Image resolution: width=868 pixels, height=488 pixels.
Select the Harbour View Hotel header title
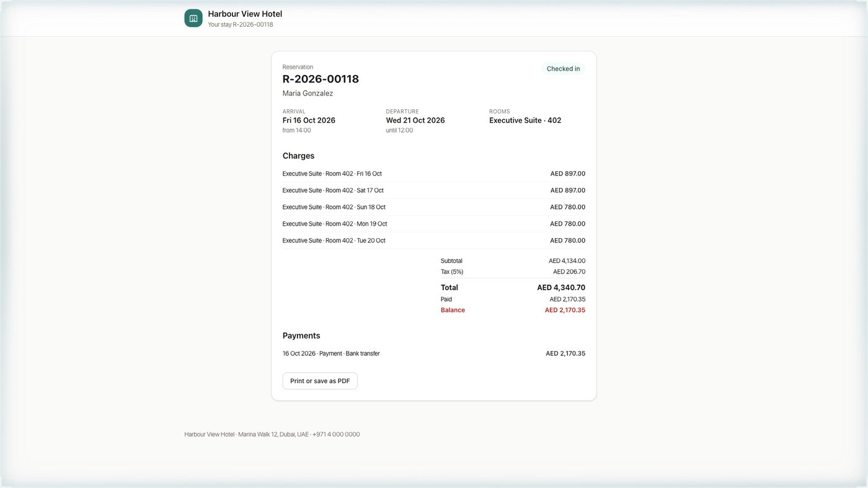point(245,14)
